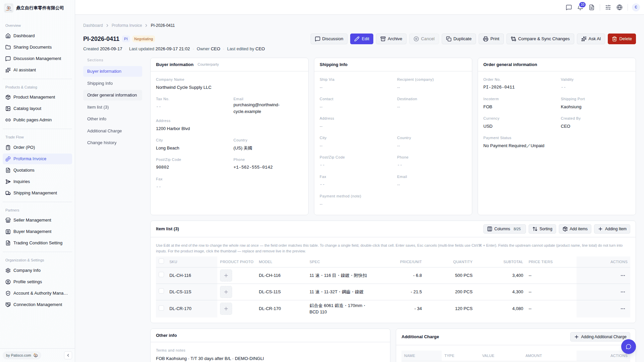Click Adding Additional Charge button
Viewport: 644px width, 362px height.
click(600, 337)
